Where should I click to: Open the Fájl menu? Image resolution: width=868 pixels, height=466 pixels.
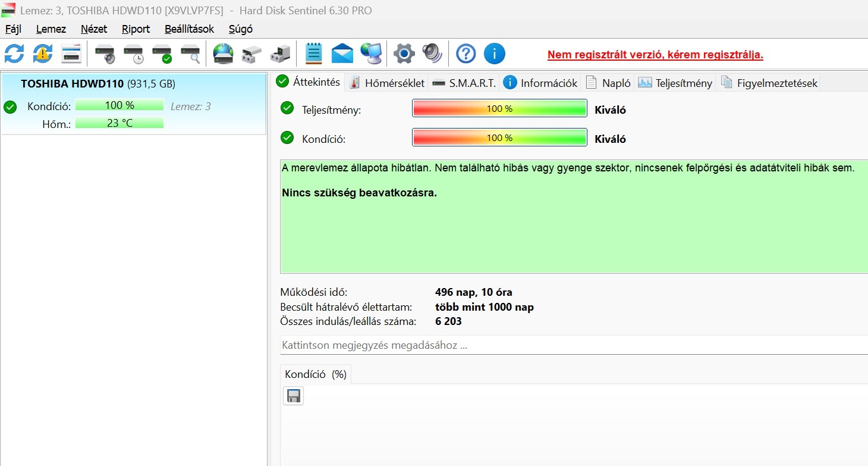pos(13,29)
